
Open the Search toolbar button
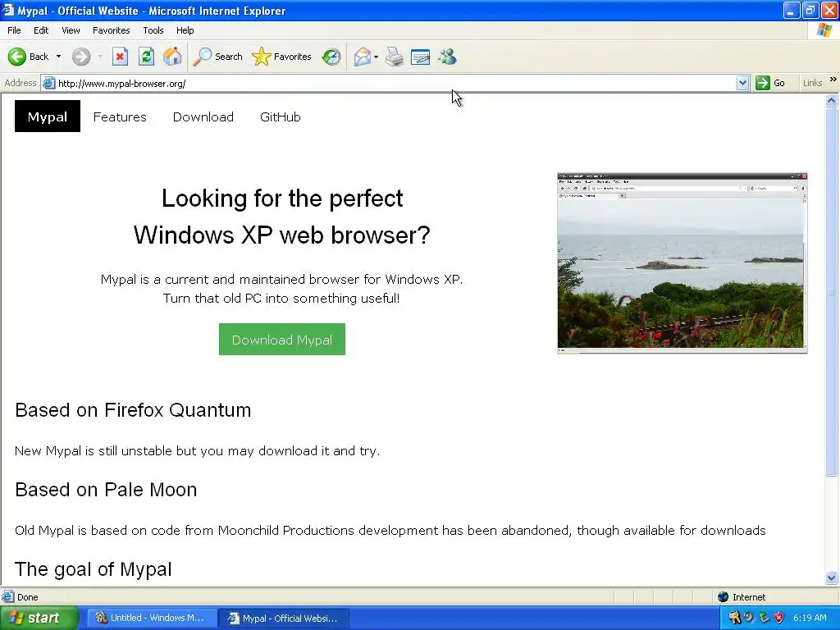coord(218,57)
